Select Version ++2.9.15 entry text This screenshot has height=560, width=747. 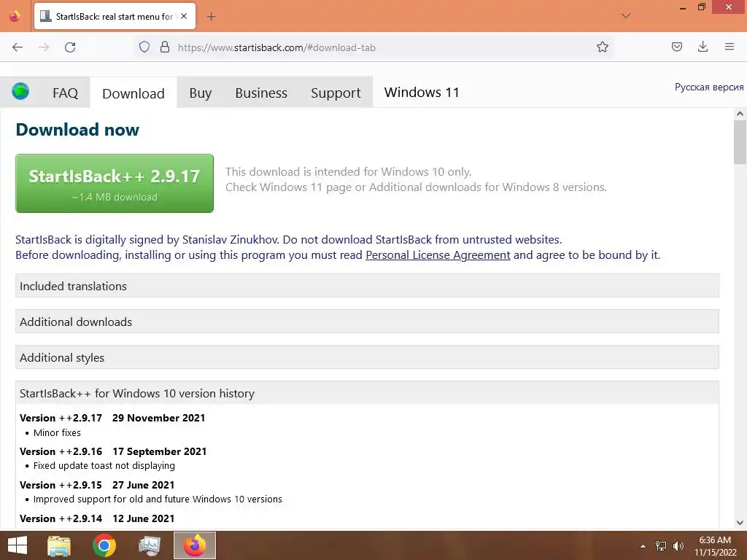97,485
